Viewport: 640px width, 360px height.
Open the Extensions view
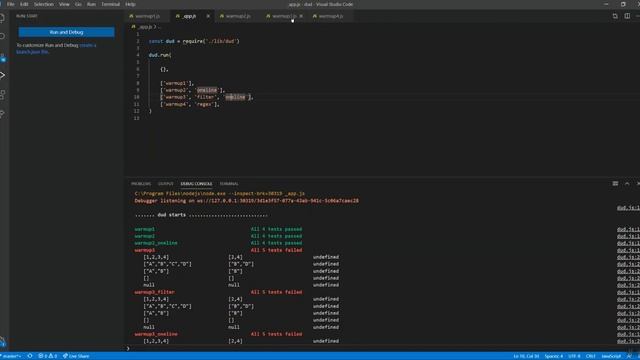2,95
